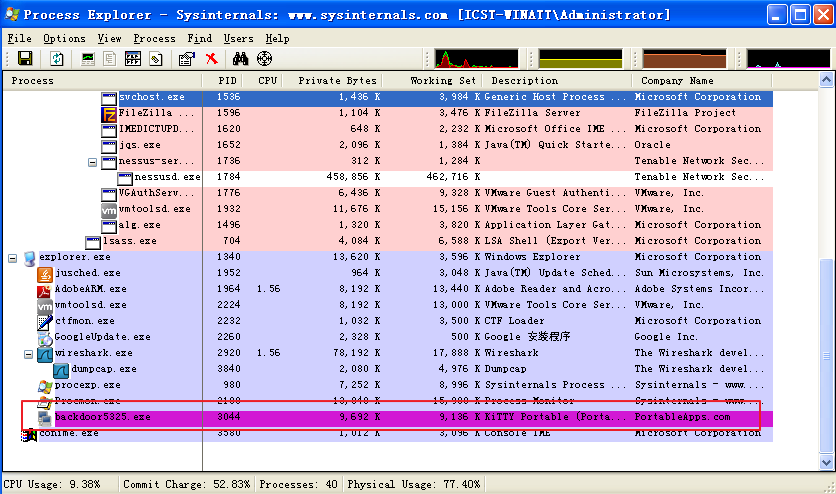This screenshot has width=836, height=494.
Task: Click the CPU usage history graph
Action: [x=477, y=59]
